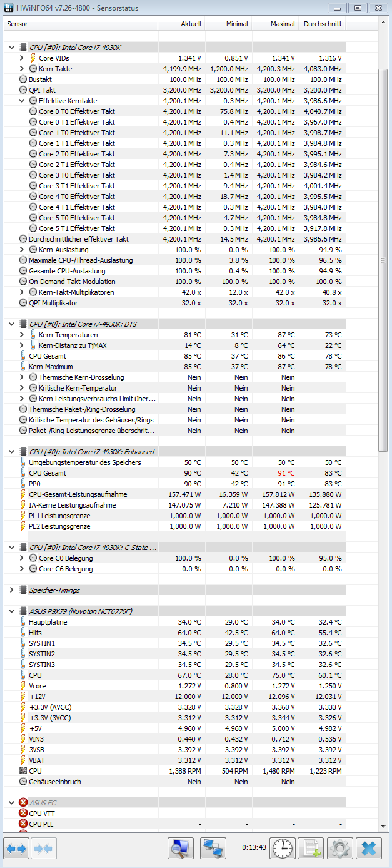The width and height of the screenshot is (392, 868).
Task: Click the Aktuell column header
Action: tap(182, 24)
